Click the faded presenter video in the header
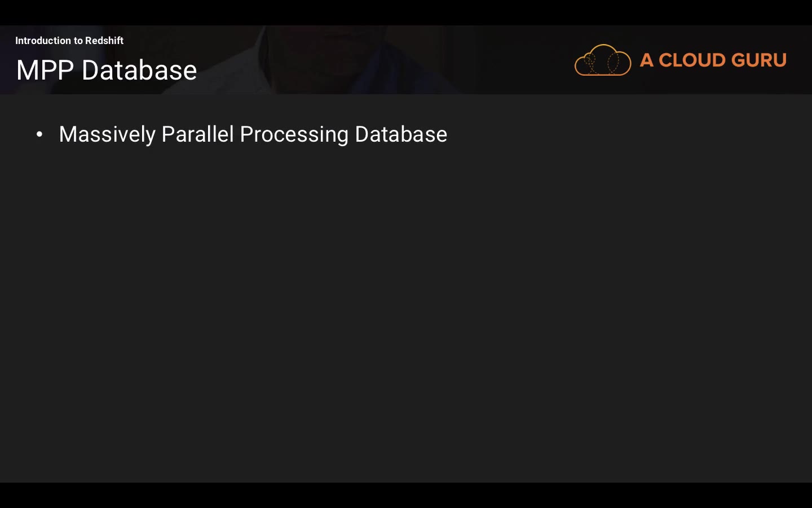812x508 pixels. pyautogui.click(x=338, y=56)
